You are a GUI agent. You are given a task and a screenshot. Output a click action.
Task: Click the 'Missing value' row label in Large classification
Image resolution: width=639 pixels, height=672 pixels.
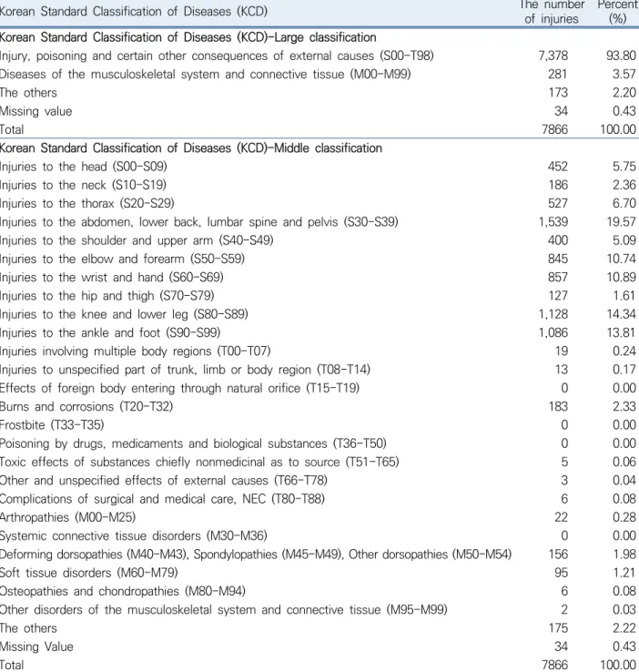tap(36, 111)
